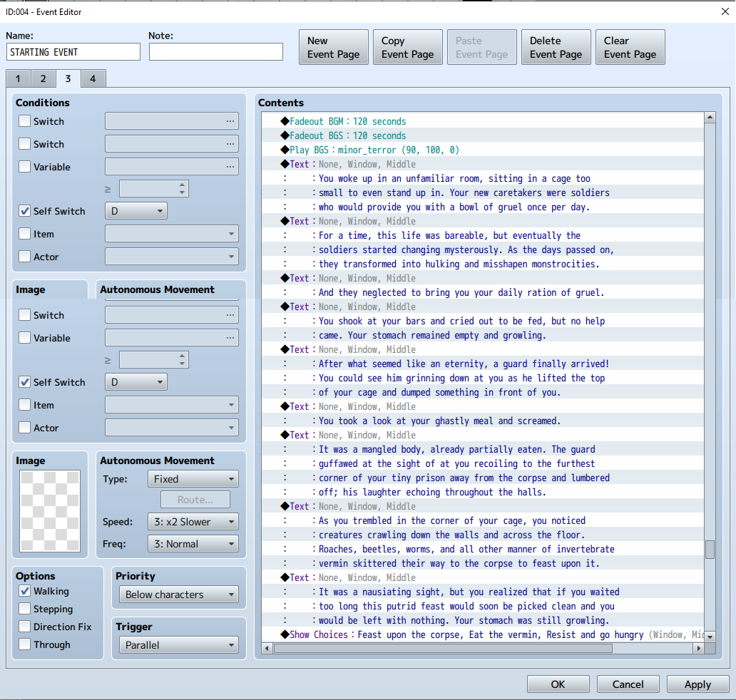The height and width of the screenshot is (700, 736).
Task: Switch to event page tab 4
Action: coord(93,79)
